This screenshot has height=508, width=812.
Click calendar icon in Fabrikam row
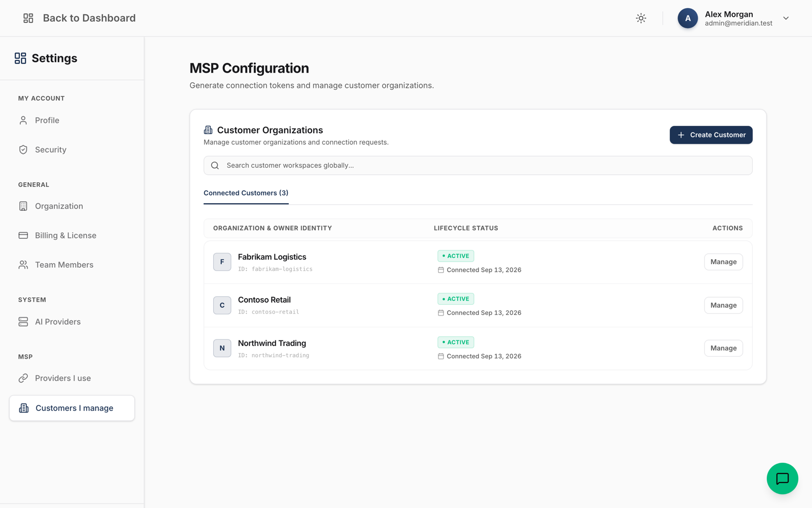[441, 270]
